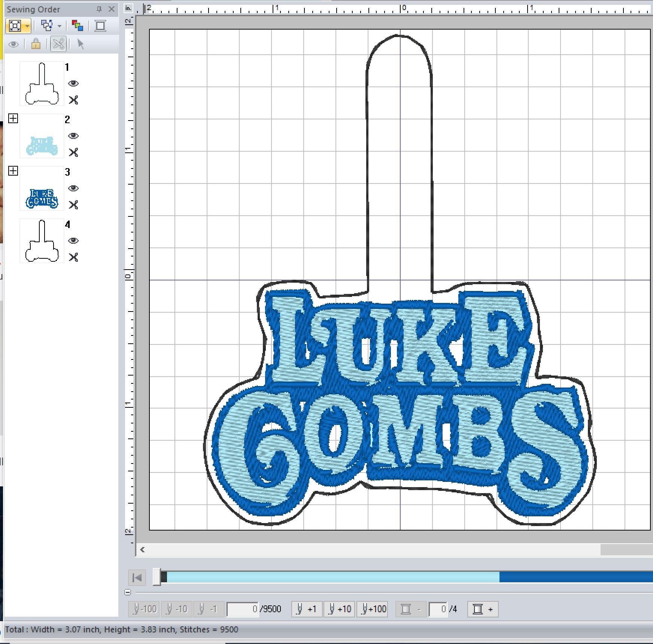The image size is (653, 644).
Task: Step forward +1 stitch in simulator
Action: [x=306, y=609]
